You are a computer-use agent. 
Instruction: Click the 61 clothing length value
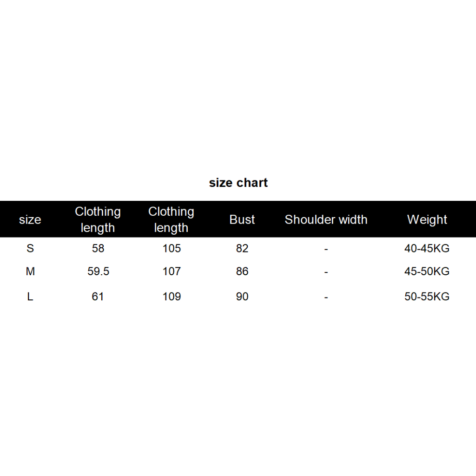98,297
